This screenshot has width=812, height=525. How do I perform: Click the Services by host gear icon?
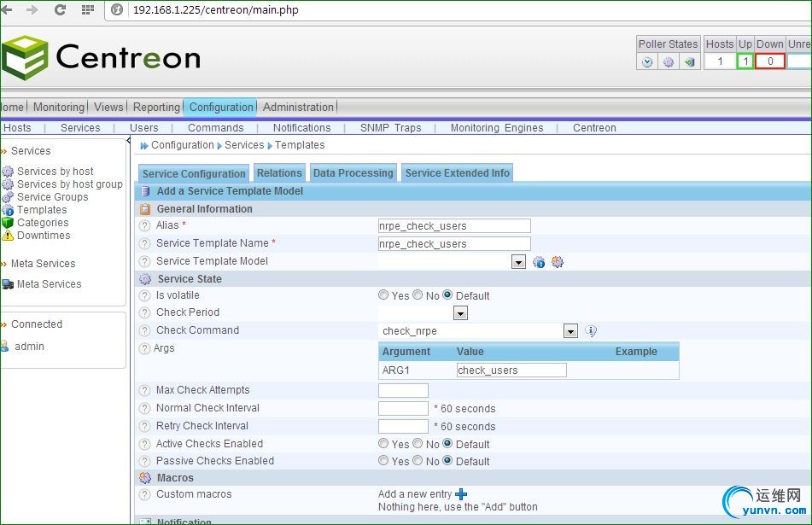pyautogui.click(x=8, y=172)
